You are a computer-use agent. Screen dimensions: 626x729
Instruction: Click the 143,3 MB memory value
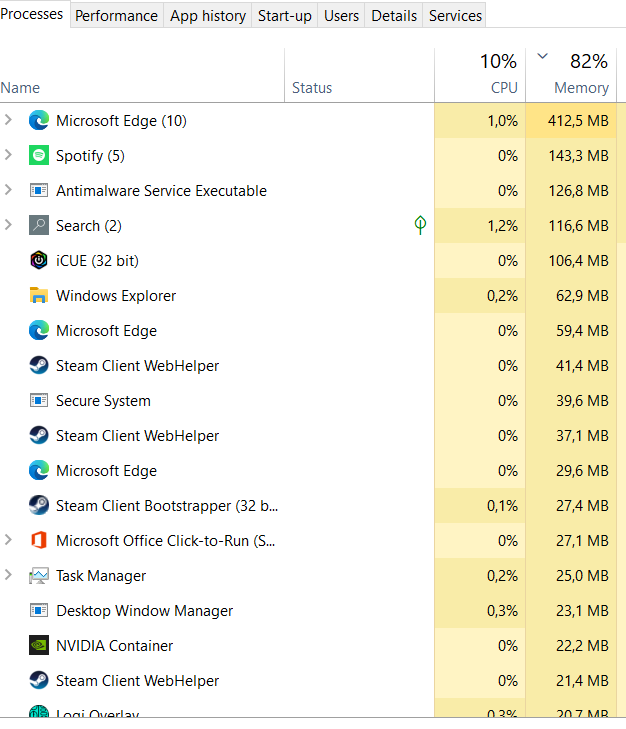[578, 156]
